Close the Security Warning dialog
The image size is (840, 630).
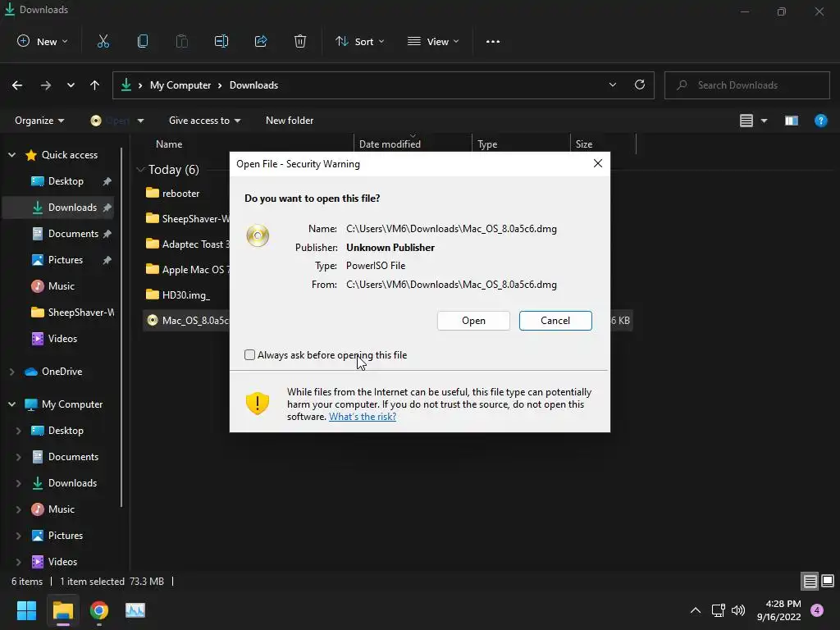(598, 163)
